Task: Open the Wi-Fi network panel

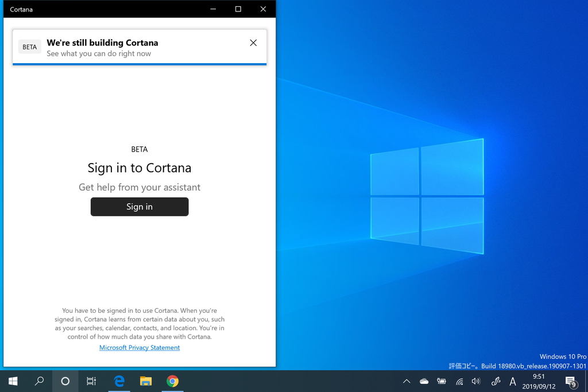Action: [x=459, y=381]
